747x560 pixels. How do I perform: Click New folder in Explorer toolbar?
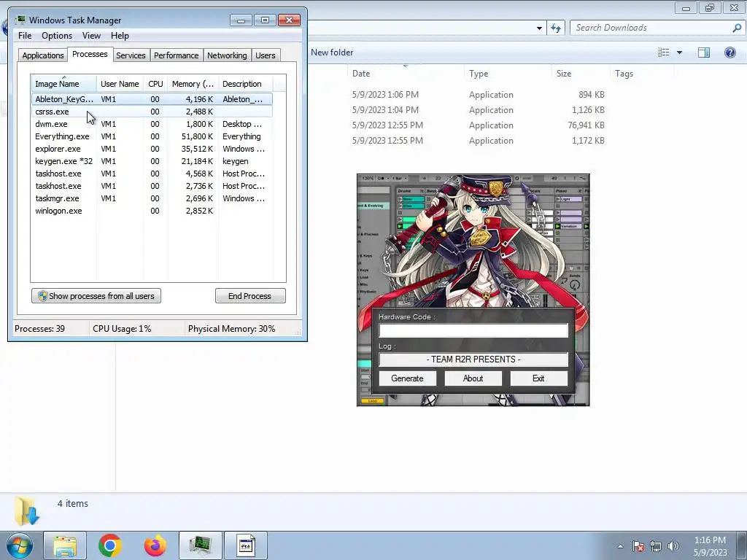(x=332, y=52)
